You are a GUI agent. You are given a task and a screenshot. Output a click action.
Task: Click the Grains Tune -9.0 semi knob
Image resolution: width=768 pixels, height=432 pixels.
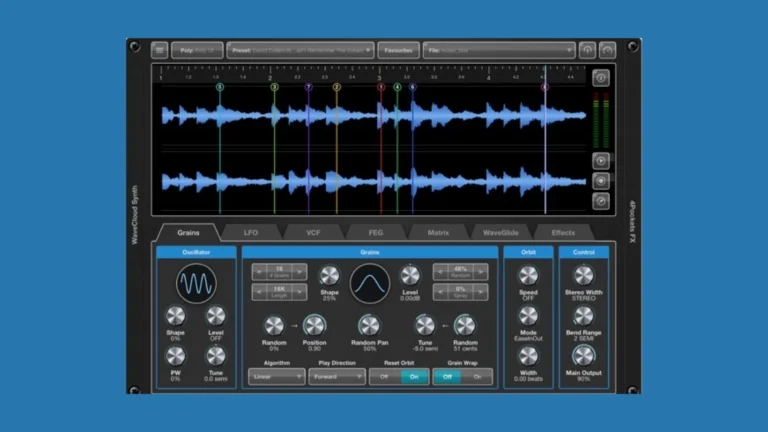coord(425,326)
